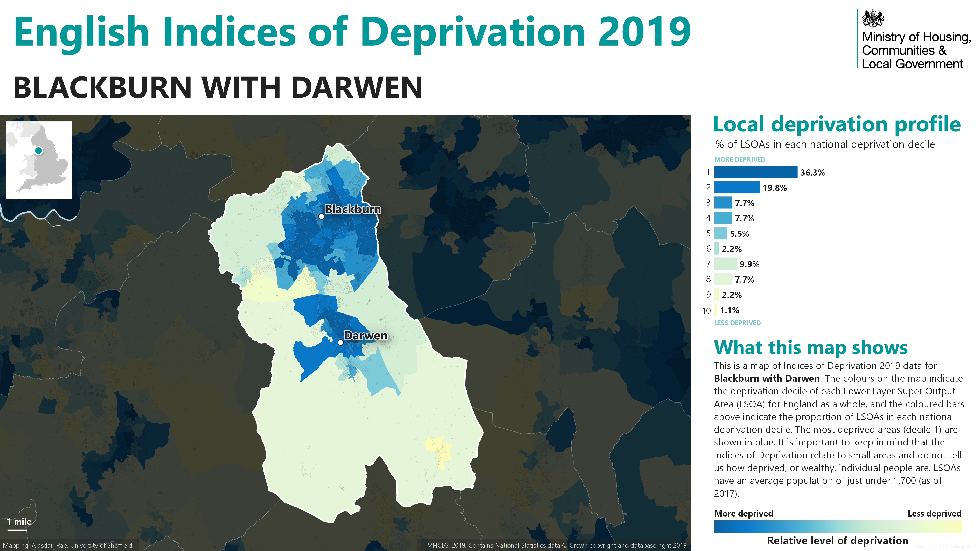Click the Mapping: Alasdair Rae credit
Image resolution: width=980 pixels, height=551 pixels.
[68, 545]
